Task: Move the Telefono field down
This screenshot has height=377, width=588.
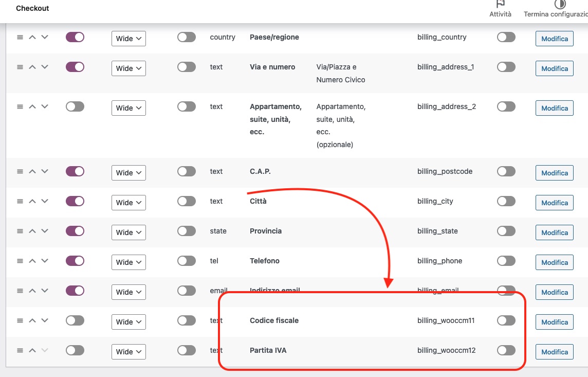Action: pyautogui.click(x=45, y=261)
